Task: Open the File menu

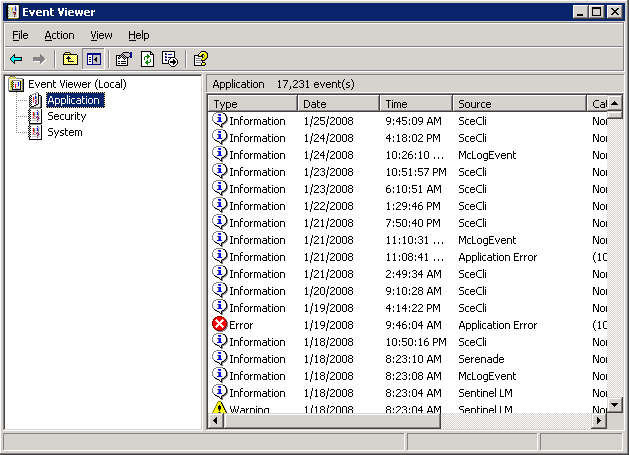Action: (x=20, y=35)
